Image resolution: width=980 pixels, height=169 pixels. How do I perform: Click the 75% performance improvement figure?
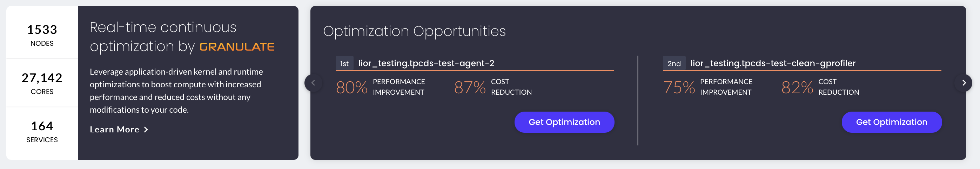pos(679,87)
